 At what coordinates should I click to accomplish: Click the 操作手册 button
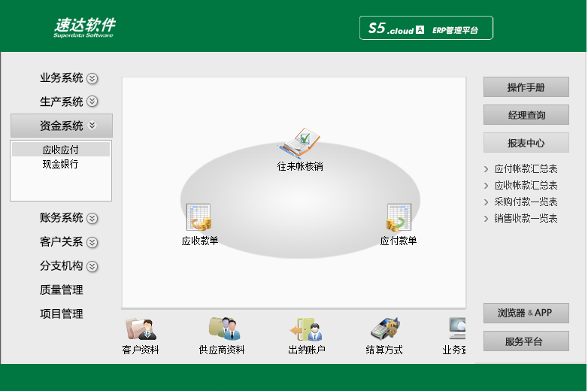click(526, 87)
